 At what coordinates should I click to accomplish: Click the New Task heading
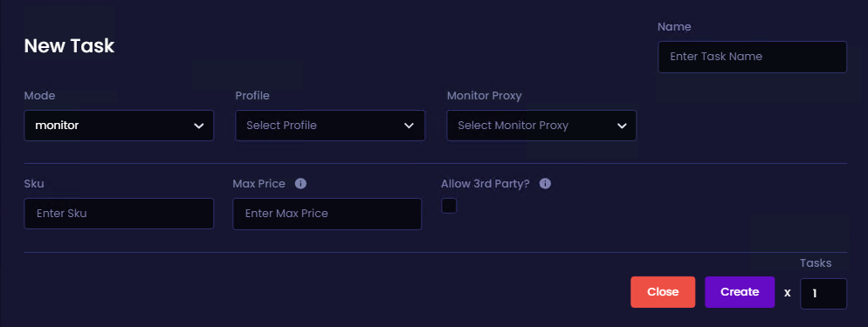(x=69, y=46)
